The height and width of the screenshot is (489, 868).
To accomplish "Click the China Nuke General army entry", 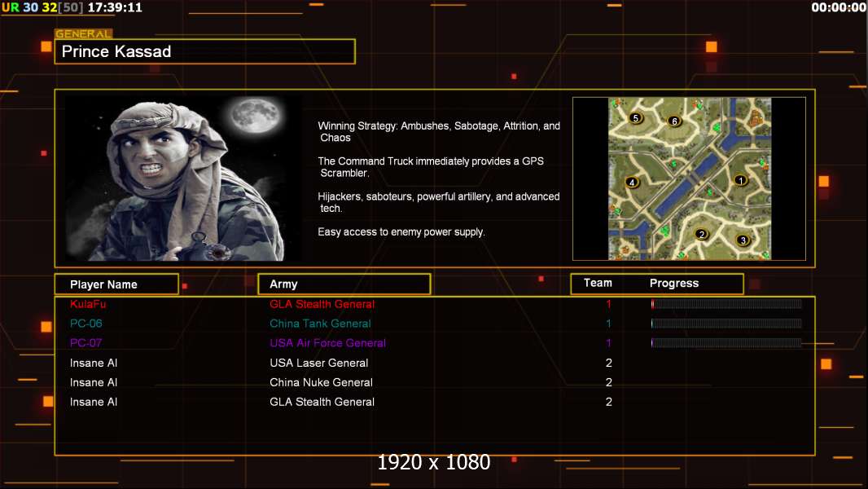I will (x=321, y=382).
